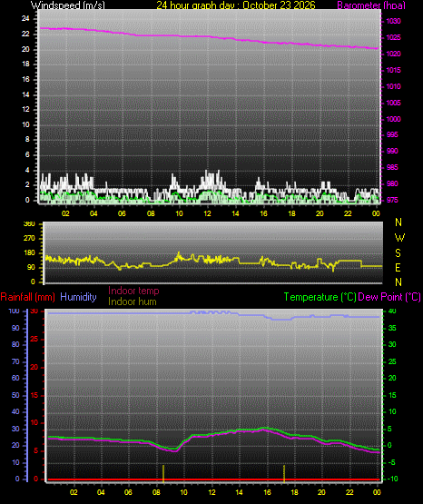Screen dimensions: 423x504
Task: Select the "Indoor hum" legend label
Action: 133,301
